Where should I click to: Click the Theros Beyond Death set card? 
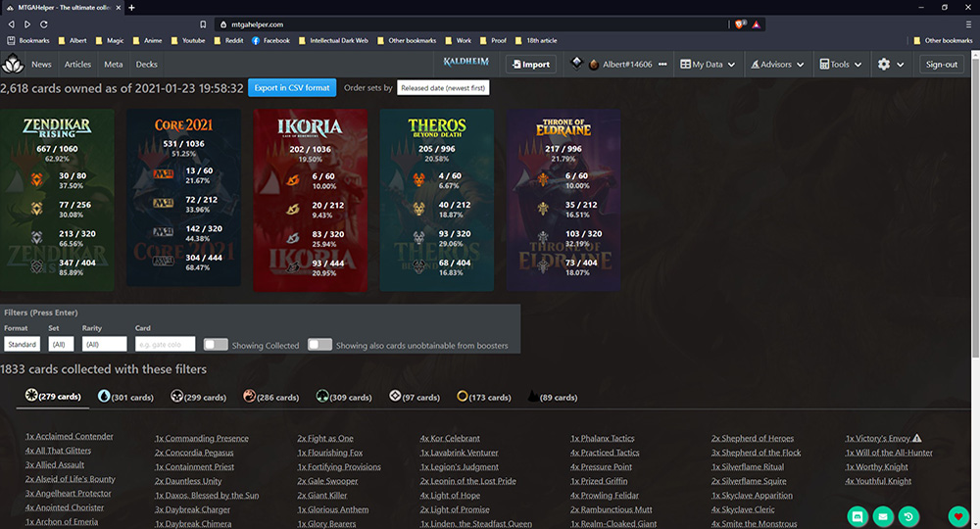(437, 200)
